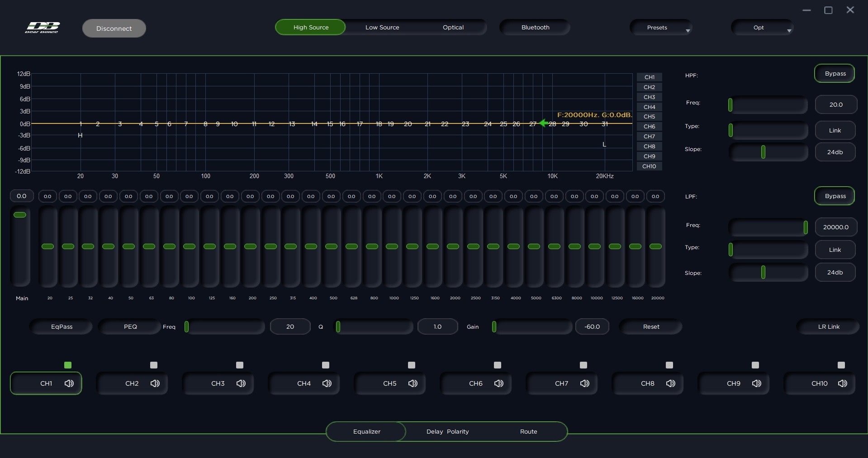Click the Dear Source DB logo

[42, 28]
